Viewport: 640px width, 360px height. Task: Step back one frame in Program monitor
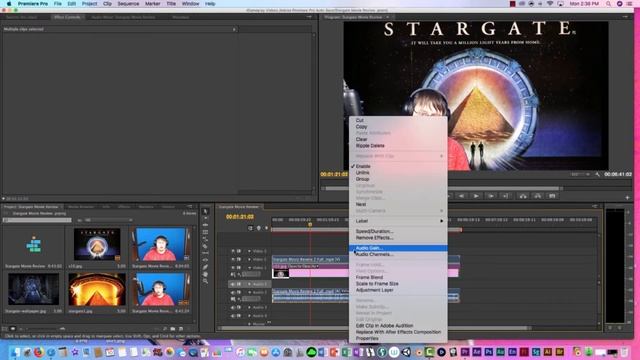point(461,196)
